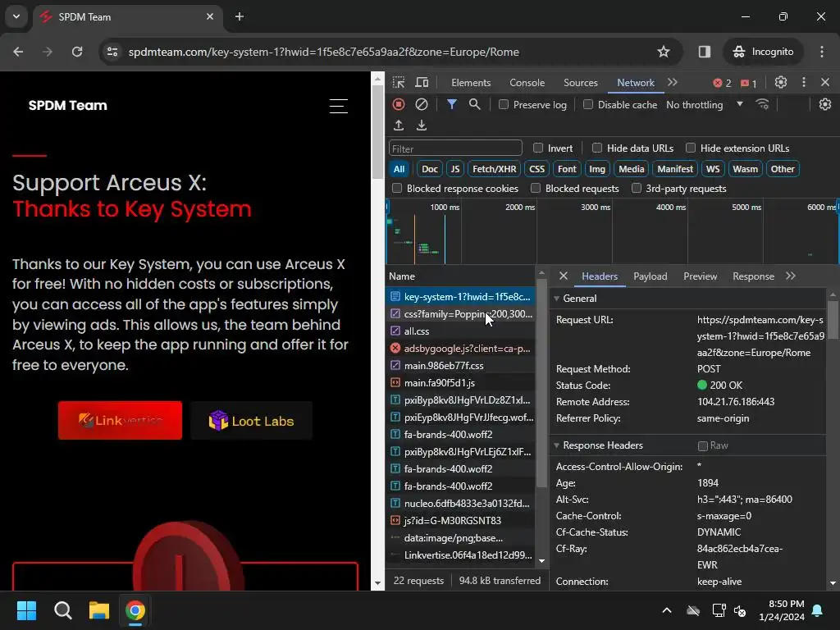Tick Hide data URLs checkbox
The height and width of the screenshot is (630, 840).
597,148
